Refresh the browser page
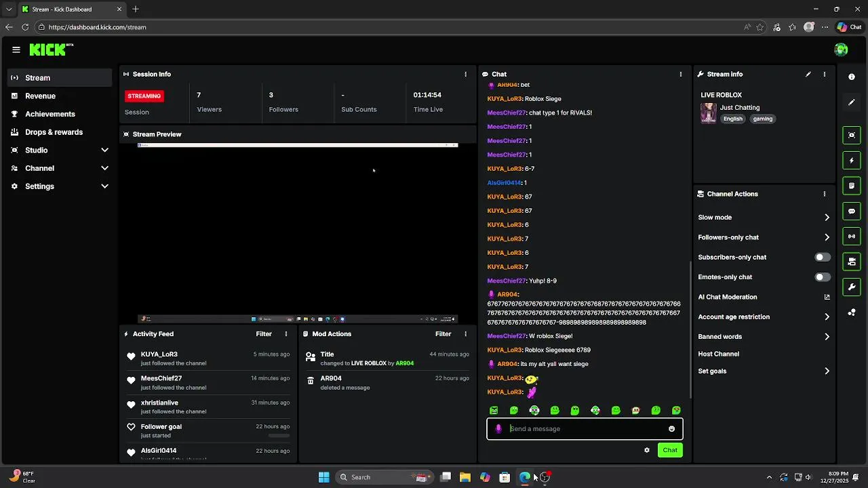Image resolution: width=868 pixels, height=488 pixels. coord(25,27)
